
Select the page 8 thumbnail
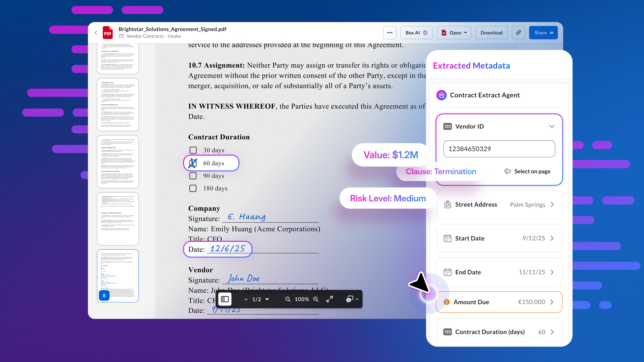118,276
